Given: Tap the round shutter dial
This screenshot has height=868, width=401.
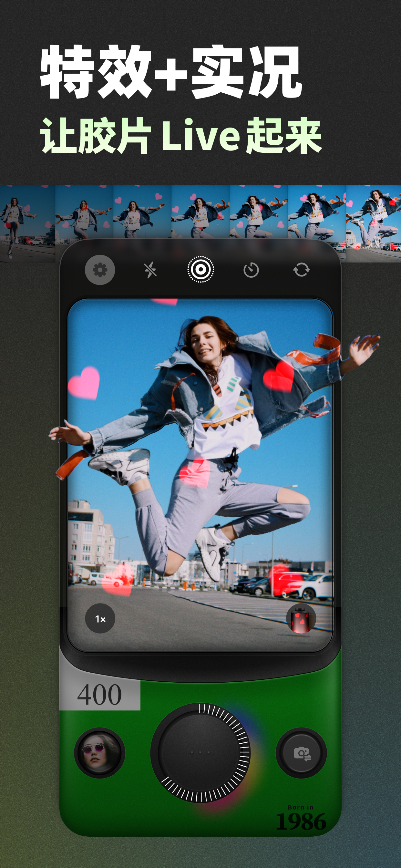Looking at the screenshot, I should (200, 752).
